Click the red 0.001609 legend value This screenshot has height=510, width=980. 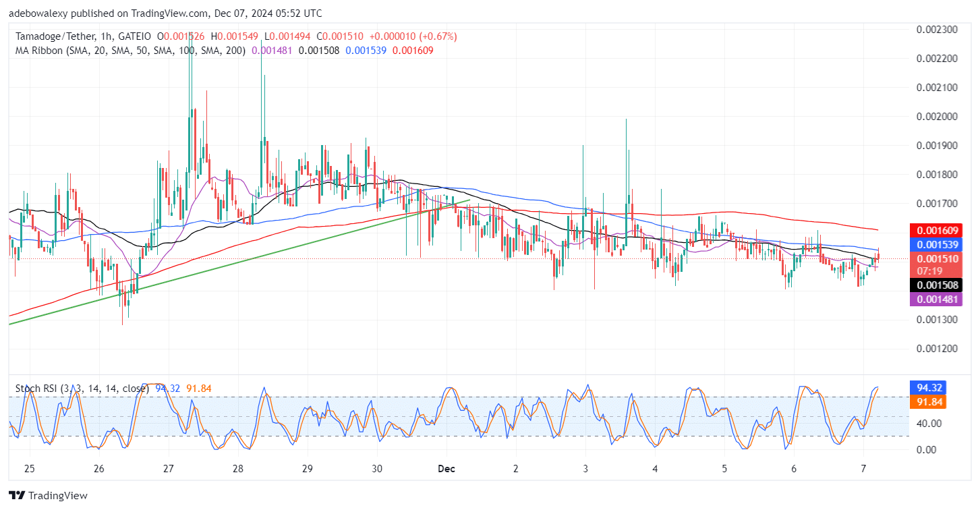(413, 50)
